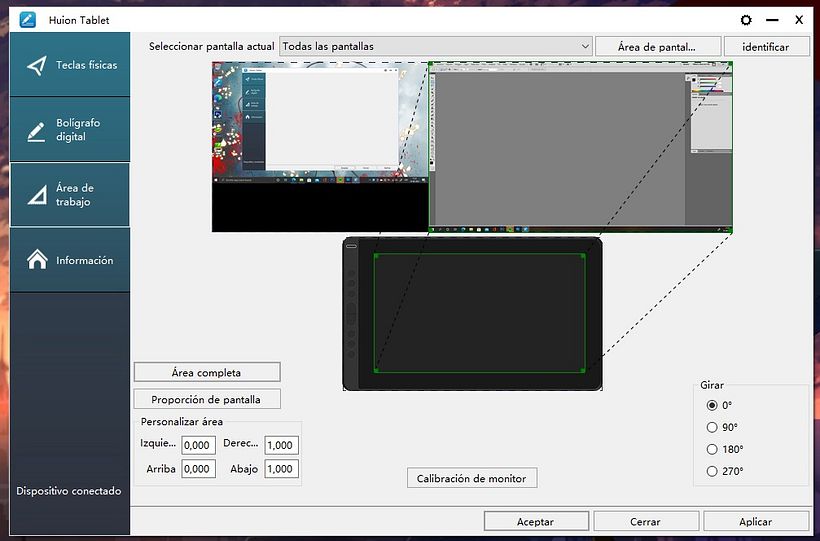The width and height of the screenshot is (820, 541).
Task: Click the identificar button
Action: pos(766,47)
